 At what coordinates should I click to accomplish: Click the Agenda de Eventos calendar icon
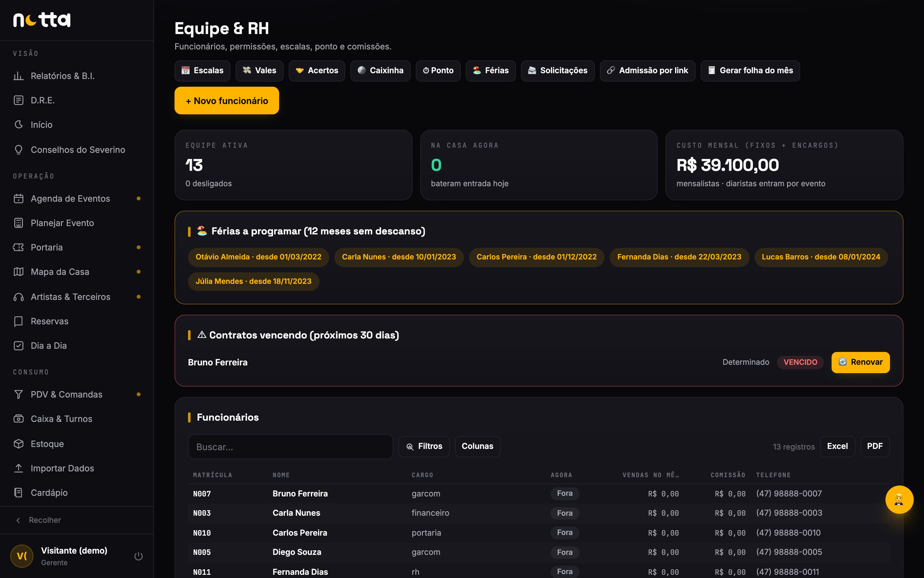18,198
